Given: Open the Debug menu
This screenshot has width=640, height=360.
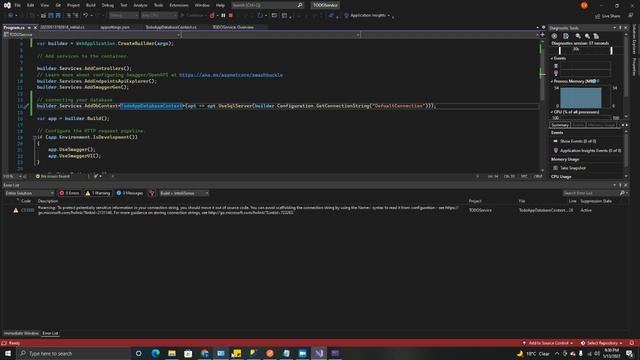Looking at the screenshot, I should [108, 5].
